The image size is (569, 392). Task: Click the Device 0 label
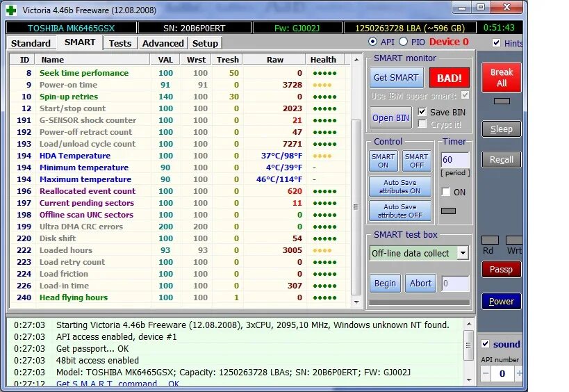click(450, 42)
